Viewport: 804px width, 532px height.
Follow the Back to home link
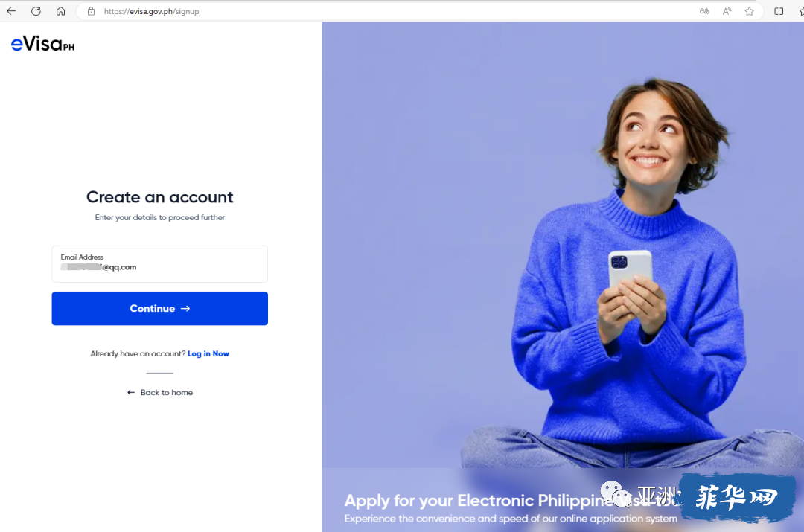coord(160,393)
